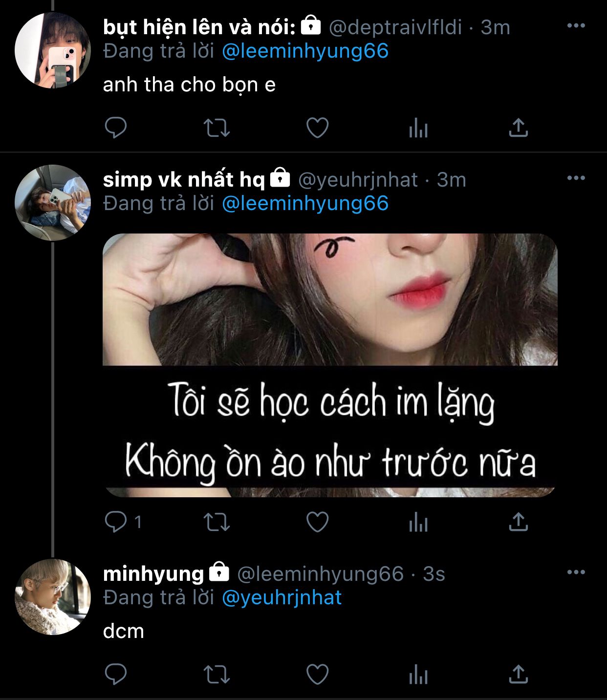
Task: Open the @yeuhrjnhat mention in minhyung's reply
Action: (282, 598)
